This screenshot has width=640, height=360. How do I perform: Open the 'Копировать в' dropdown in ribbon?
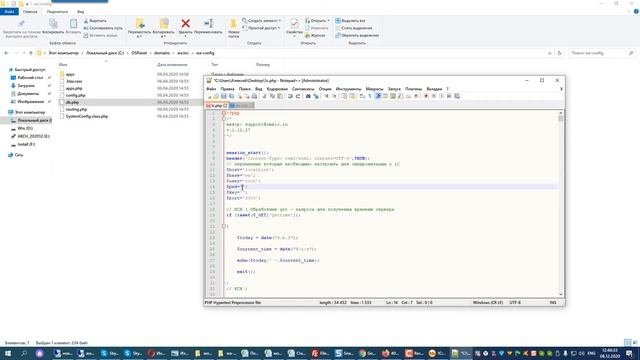163,34
